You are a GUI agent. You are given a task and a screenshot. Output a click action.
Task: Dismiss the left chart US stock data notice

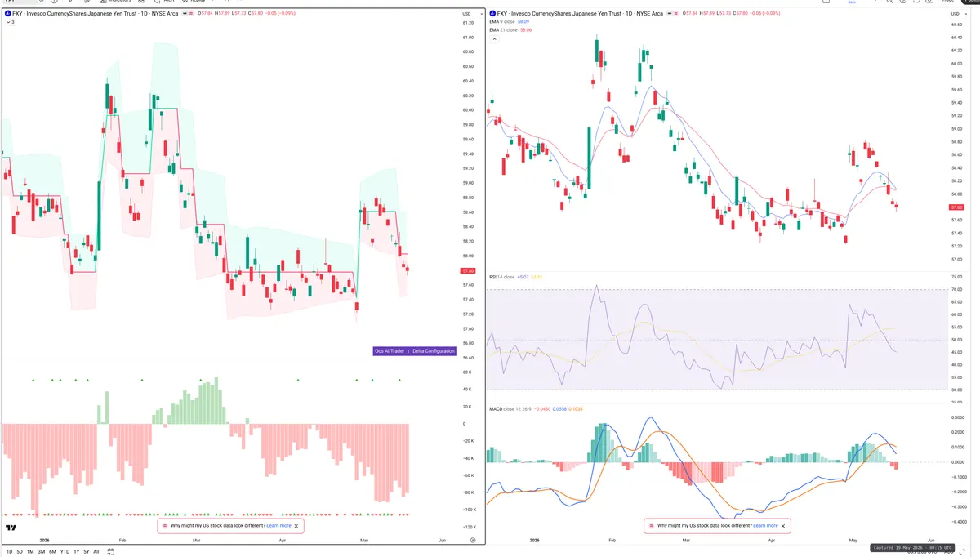(298, 526)
